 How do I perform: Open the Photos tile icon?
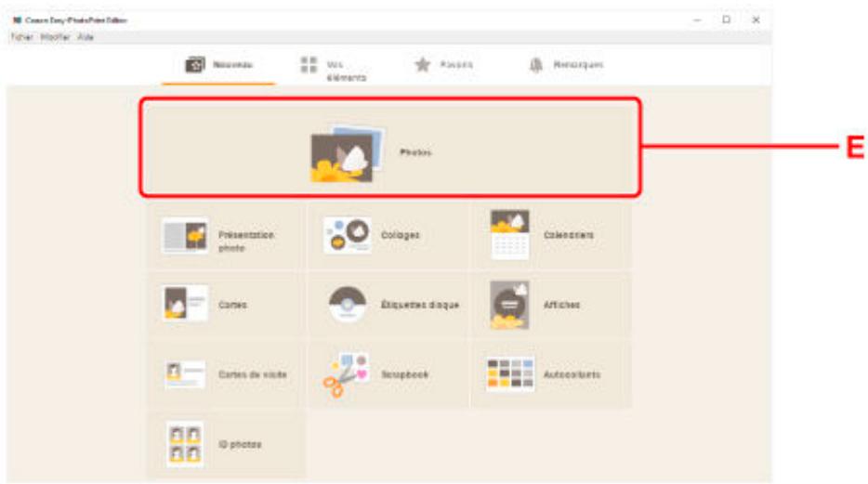point(342,154)
